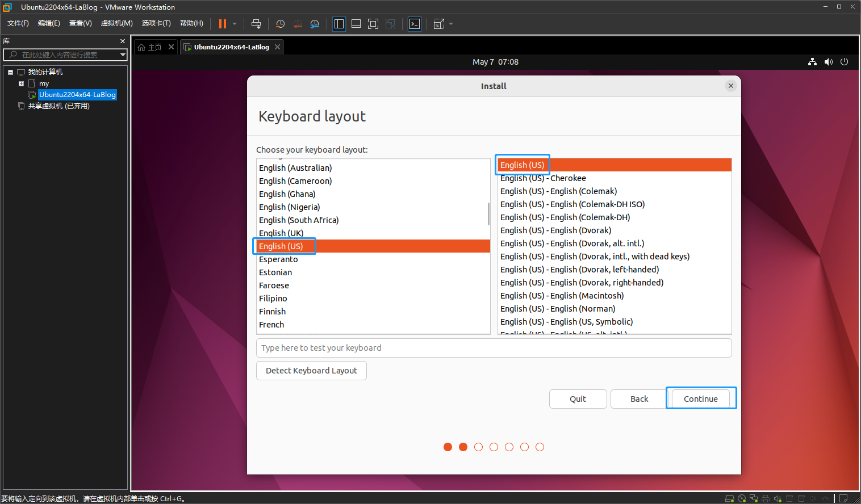Click the network adapter status bar icon
Image resolution: width=861 pixels, height=504 pixels.
(x=754, y=499)
